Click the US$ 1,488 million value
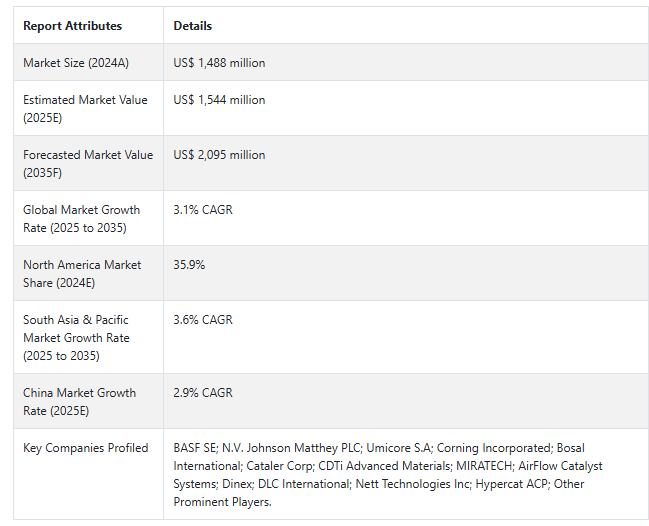 pos(219,63)
